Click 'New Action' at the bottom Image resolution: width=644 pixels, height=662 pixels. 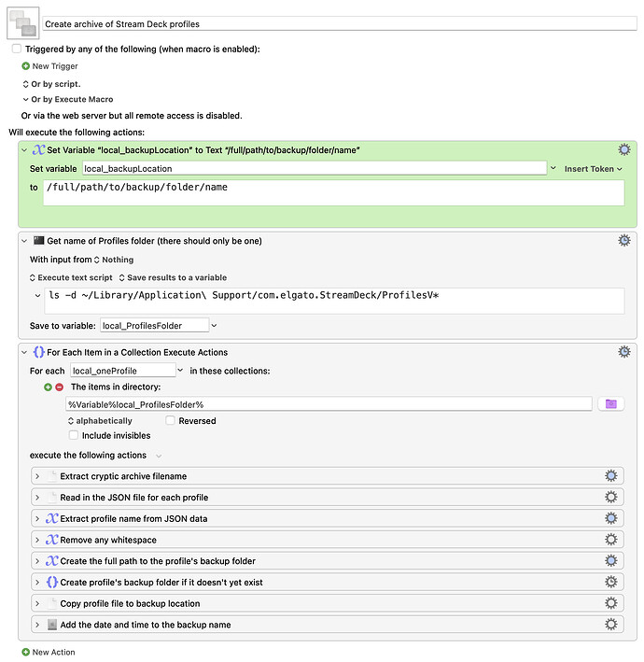coord(49,653)
